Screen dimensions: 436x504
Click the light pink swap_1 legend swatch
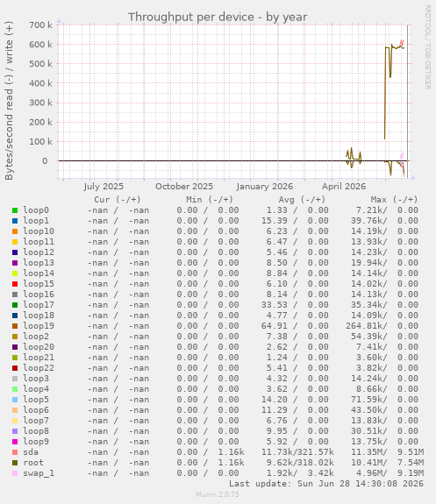click(15, 473)
